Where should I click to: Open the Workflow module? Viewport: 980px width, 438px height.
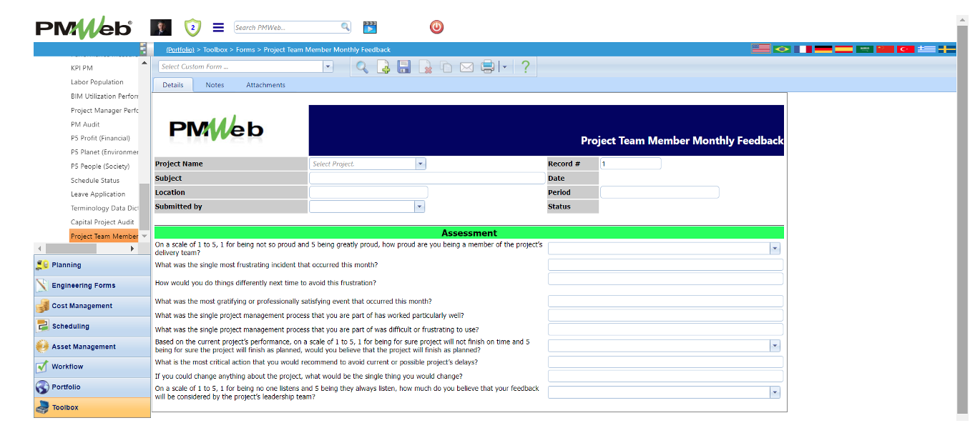[x=92, y=367]
